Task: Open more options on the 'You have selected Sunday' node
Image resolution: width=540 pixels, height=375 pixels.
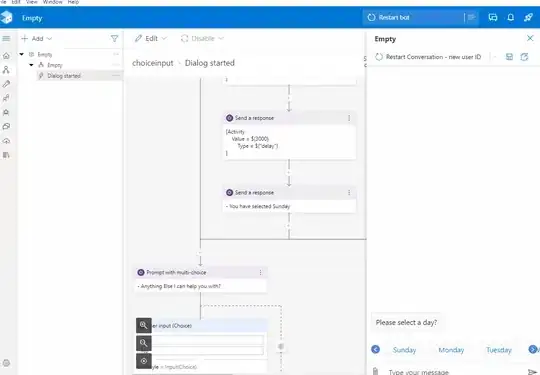Action: (349, 193)
